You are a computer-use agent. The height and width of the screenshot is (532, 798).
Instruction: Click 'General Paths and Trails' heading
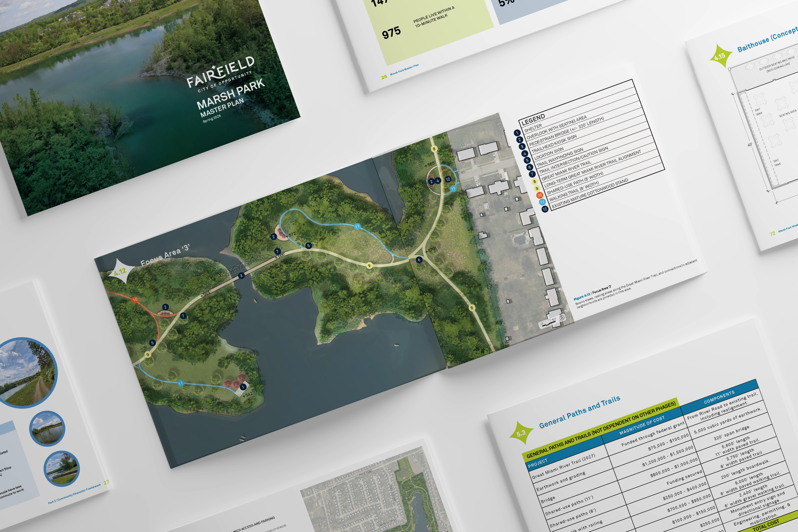click(x=579, y=412)
